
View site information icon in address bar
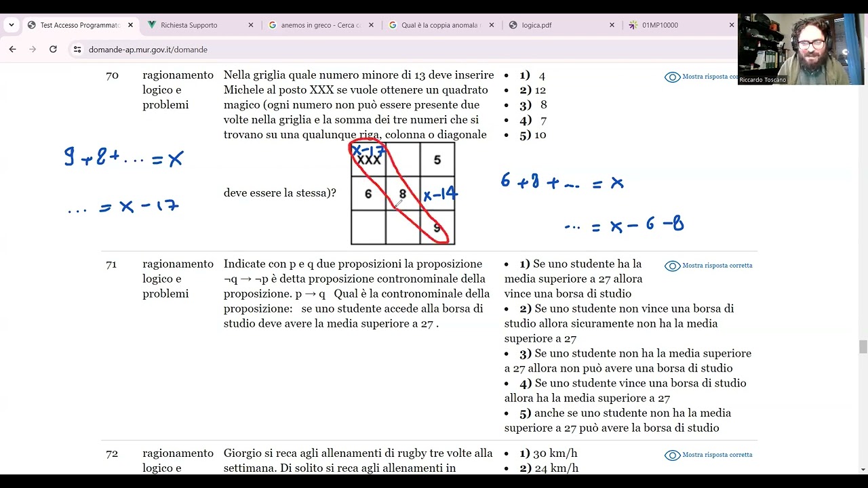pyautogui.click(x=77, y=49)
